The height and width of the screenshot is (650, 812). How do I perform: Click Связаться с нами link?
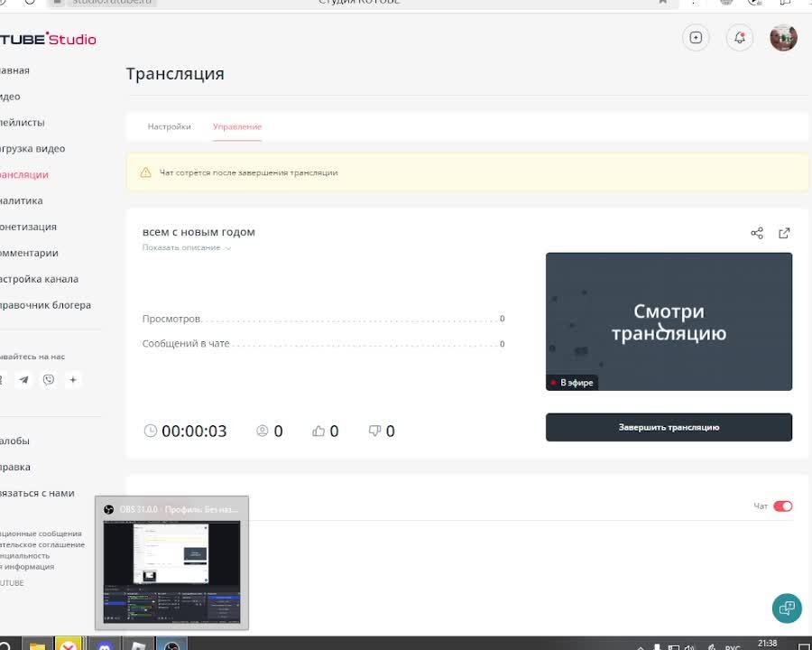click(x=37, y=493)
